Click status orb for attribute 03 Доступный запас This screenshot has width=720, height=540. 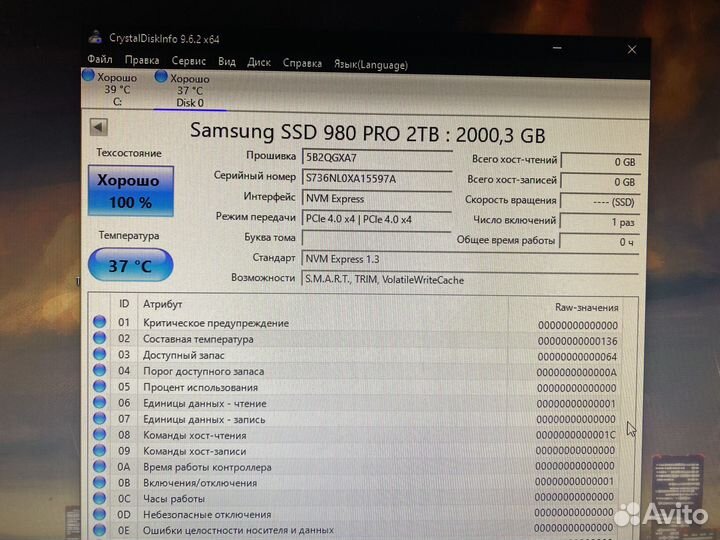[100, 354]
